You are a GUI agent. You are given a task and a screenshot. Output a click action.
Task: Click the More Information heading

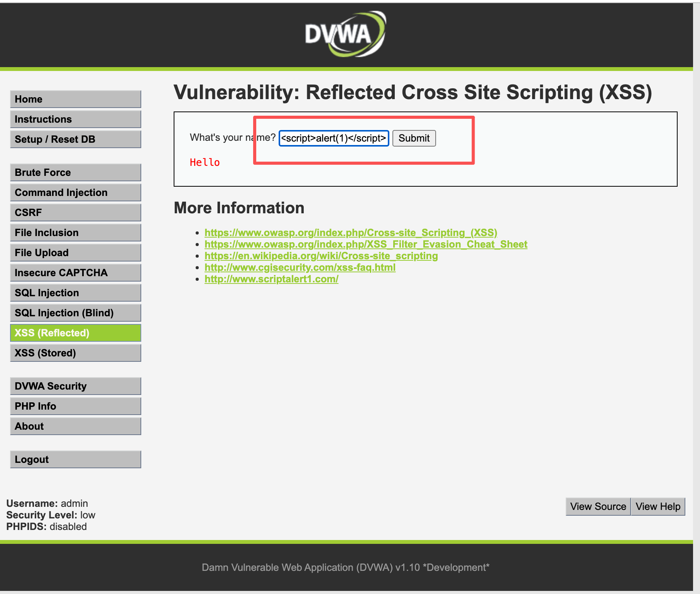click(239, 208)
